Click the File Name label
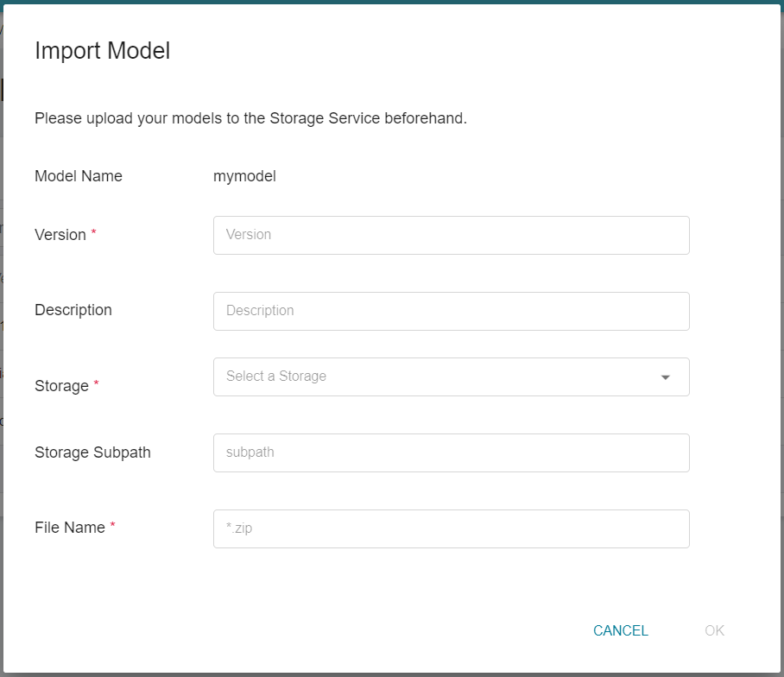Viewport: 784px width, 677px height. 70,528
